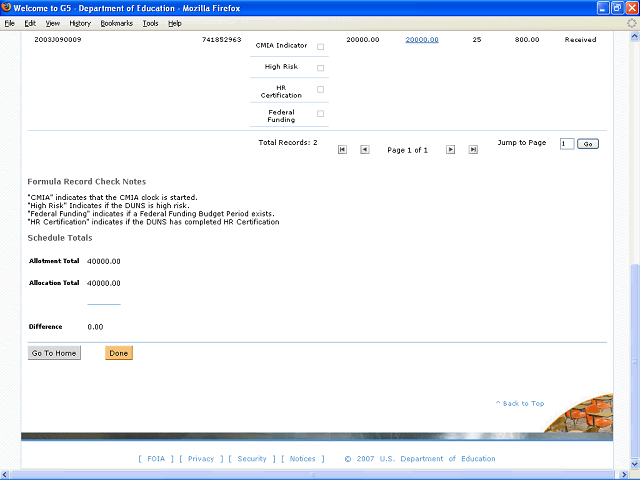The height and width of the screenshot is (480, 640).
Task: Click the vertical scrollbar down arrow
Action: (635, 464)
